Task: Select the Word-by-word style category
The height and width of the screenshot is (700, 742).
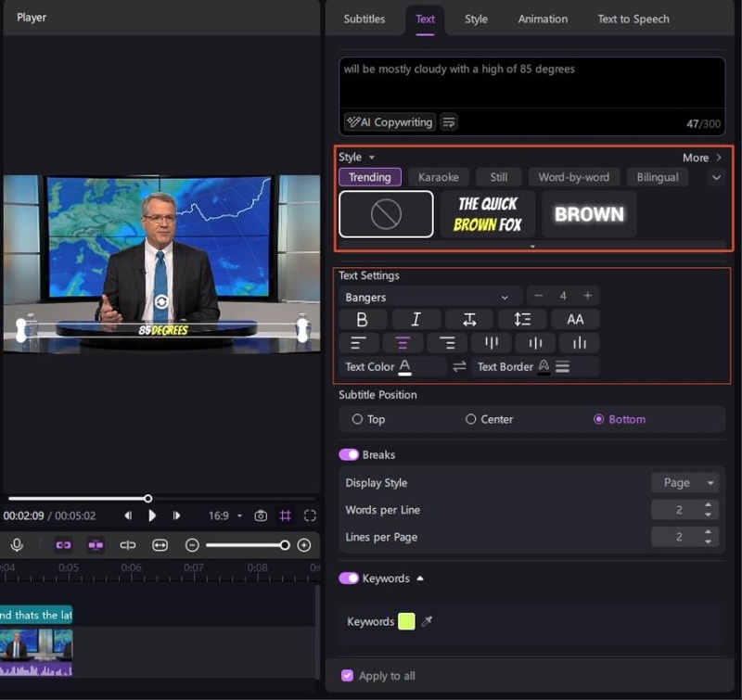Action: (x=573, y=177)
